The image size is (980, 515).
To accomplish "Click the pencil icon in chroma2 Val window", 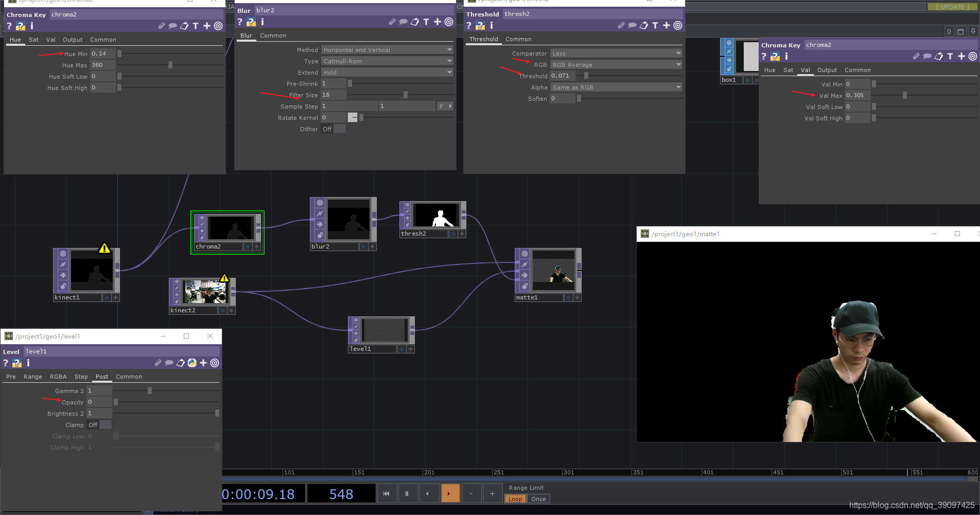I will 916,56.
